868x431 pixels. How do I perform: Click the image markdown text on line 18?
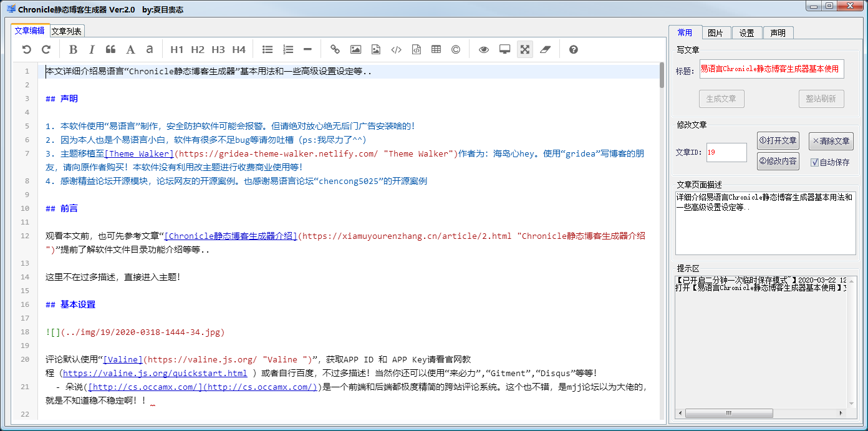135,332
